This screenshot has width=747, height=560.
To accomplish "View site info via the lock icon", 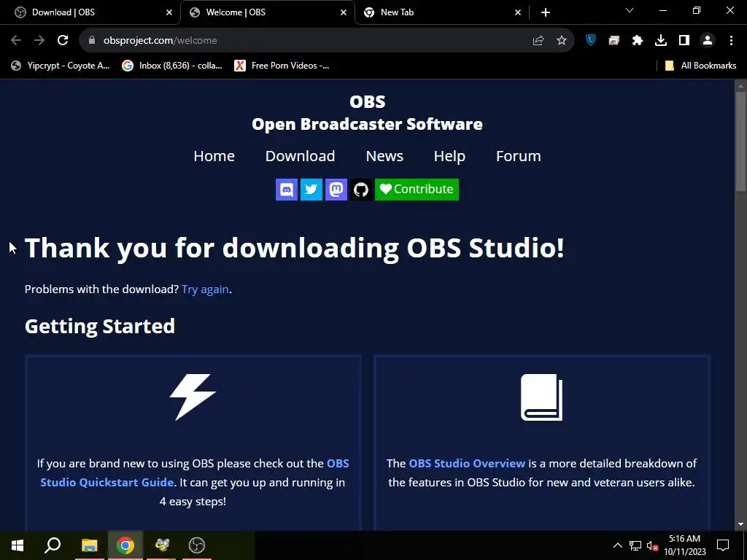I will click(x=91, y=41).
